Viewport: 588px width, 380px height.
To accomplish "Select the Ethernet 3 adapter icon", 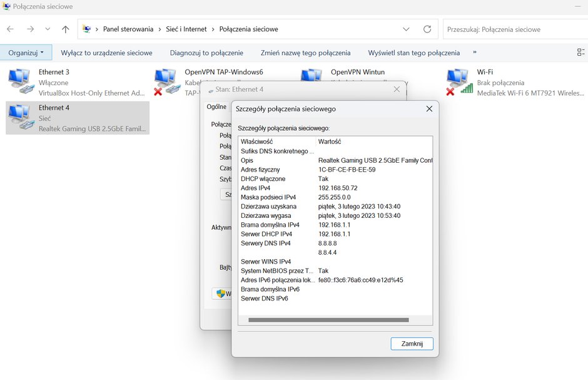I will point(19,81).
